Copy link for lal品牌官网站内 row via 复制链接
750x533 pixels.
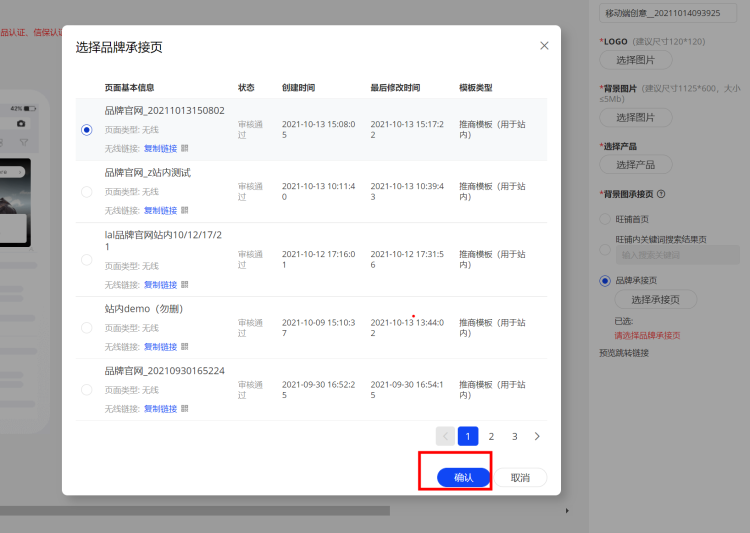click(x=160, y=285)
